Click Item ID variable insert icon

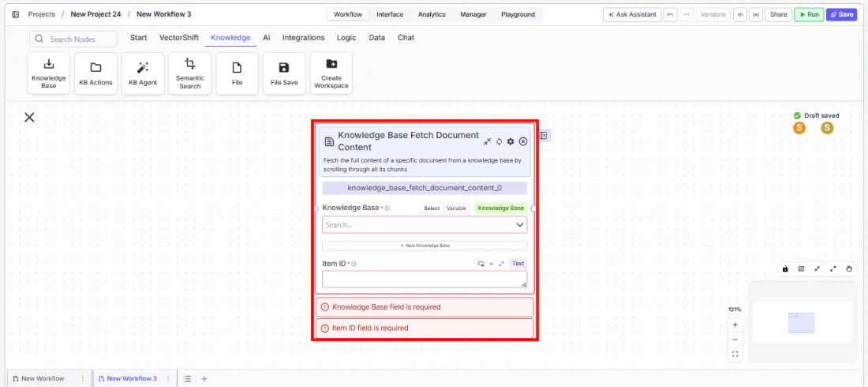click(x=481, y=264)
